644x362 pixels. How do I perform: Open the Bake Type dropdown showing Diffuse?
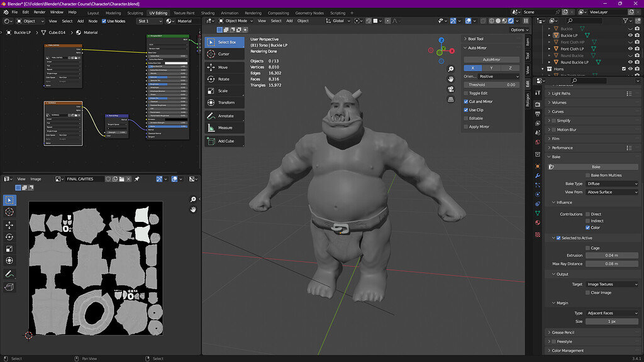611,184
